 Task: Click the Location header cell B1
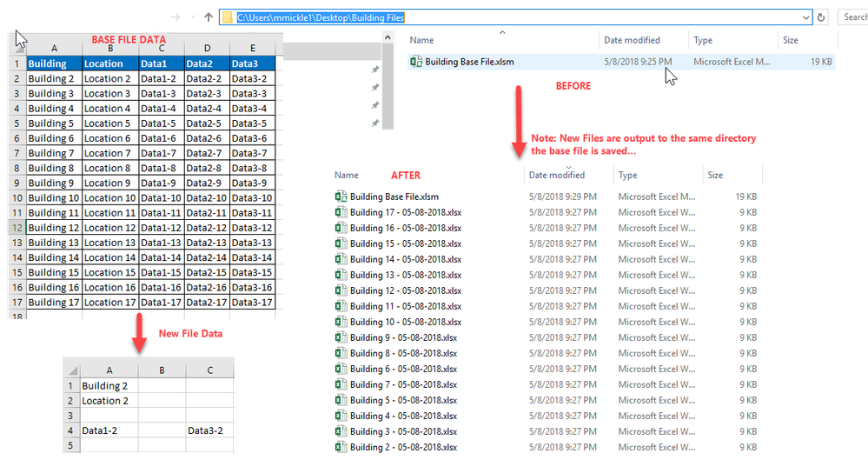click(110, 63)
